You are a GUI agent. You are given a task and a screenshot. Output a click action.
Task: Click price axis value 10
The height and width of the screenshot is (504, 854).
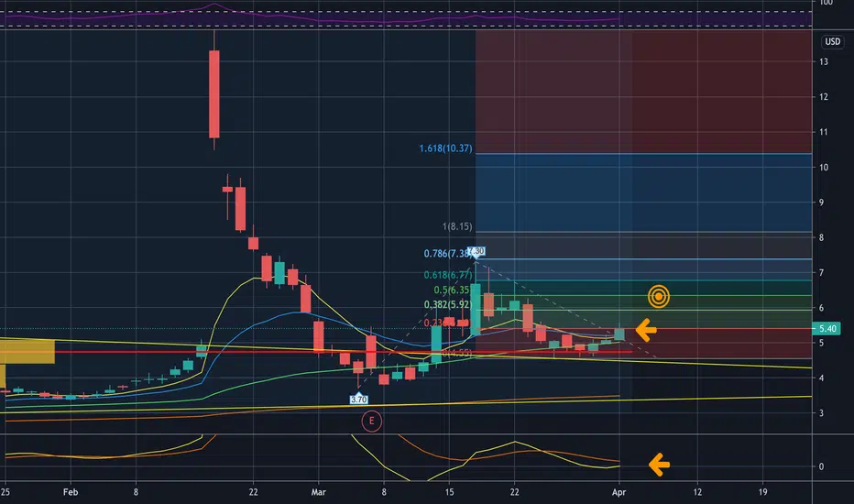pyautogui.click(x=824, y=168)
